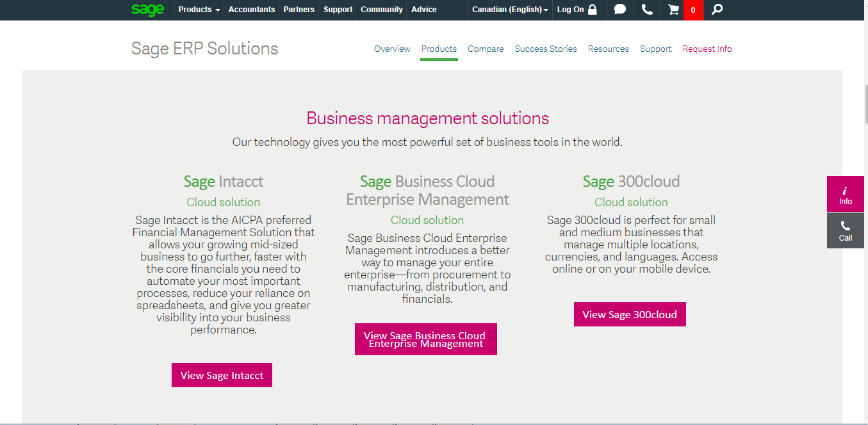Open View Sage Business Cloud Enterprise Management

(x=425, y=339)
